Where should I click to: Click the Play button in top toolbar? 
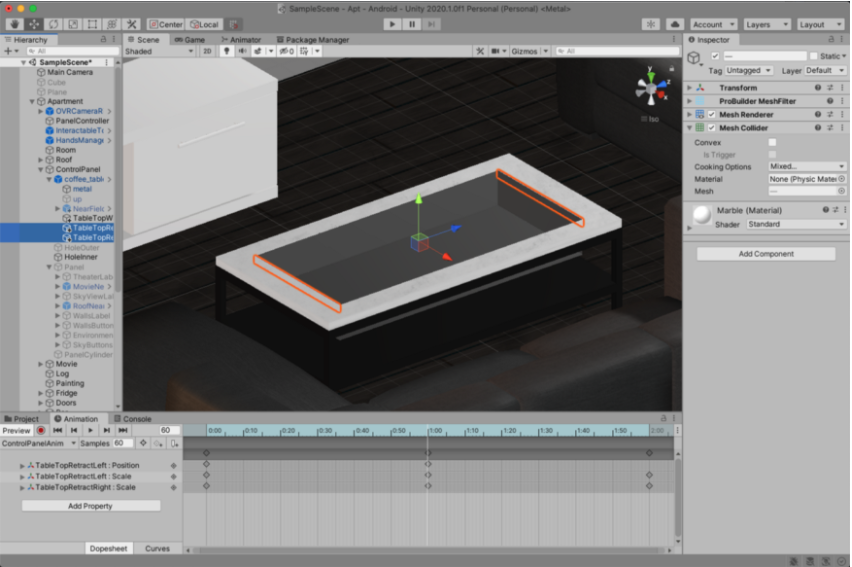392,24
